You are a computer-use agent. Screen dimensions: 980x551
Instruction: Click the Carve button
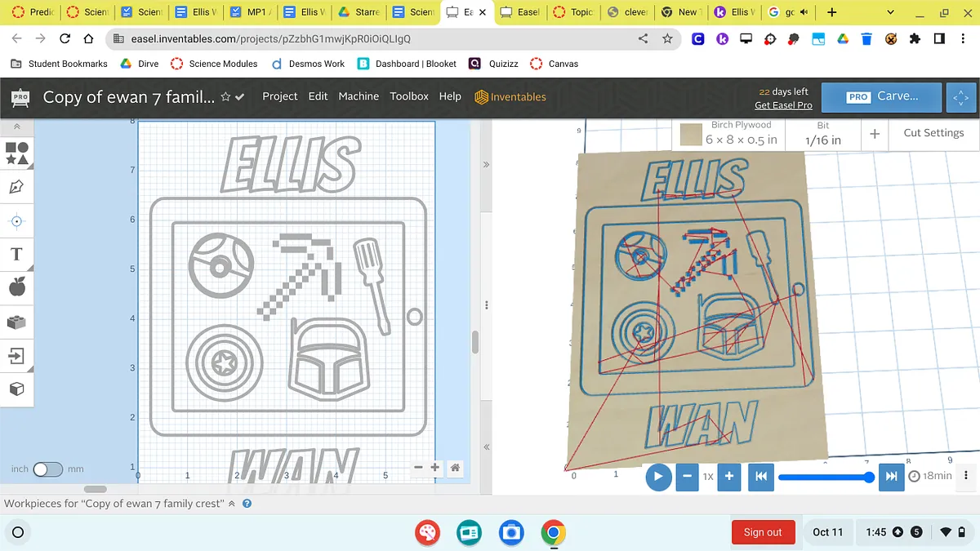(x=882, y=96)
